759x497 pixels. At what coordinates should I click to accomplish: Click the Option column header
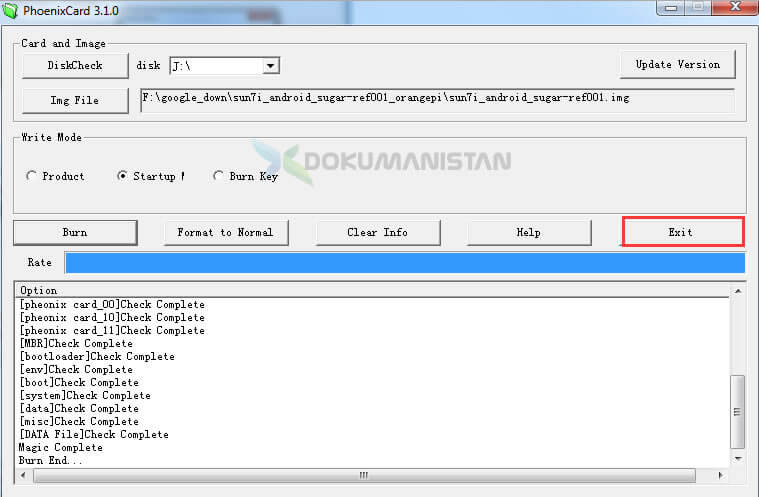(373, 290)
